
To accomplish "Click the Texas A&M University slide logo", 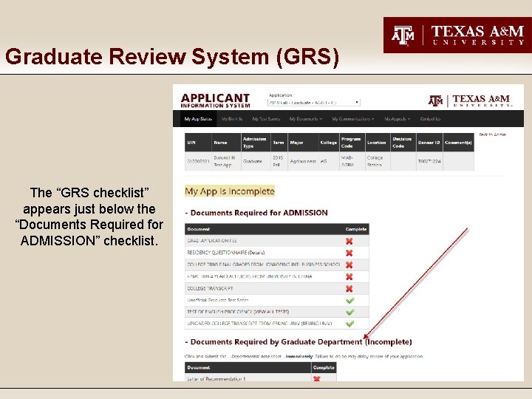I will pyautogui.click(x=457, y=35).
